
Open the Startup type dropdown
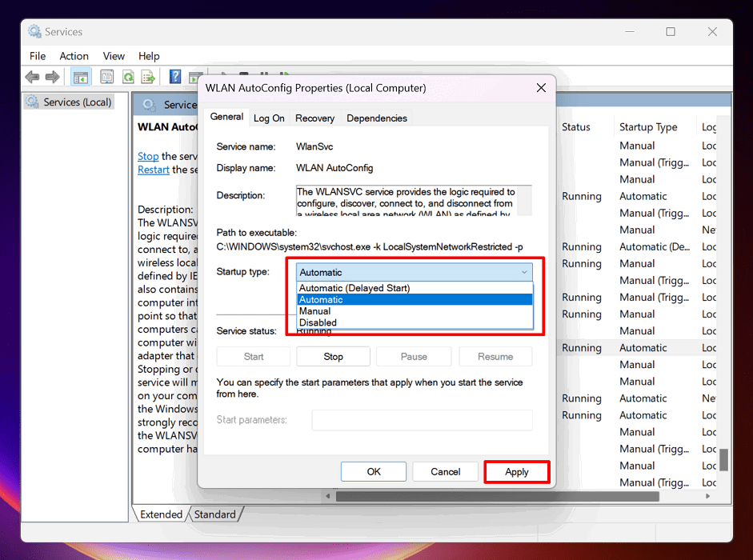[414, 272]
